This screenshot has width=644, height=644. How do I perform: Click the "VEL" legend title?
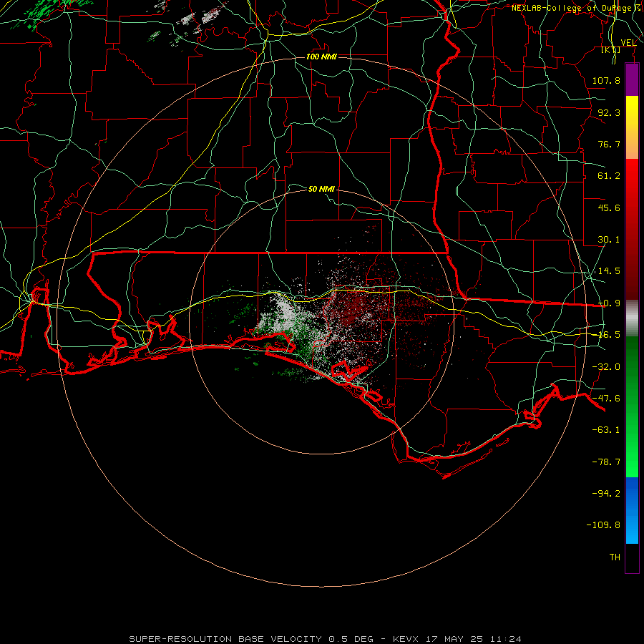click(628, 43)
